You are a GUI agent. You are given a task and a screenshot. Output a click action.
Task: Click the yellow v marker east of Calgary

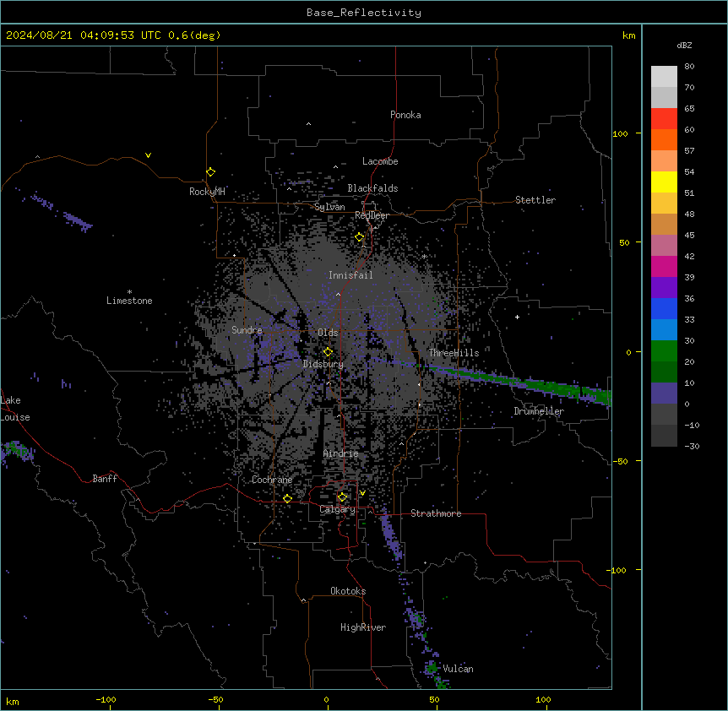pyautogui.click(x=362, y=493)
